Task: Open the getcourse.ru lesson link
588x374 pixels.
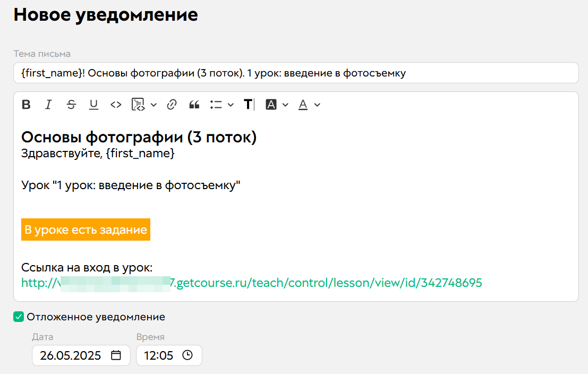Action: [252, 283]
